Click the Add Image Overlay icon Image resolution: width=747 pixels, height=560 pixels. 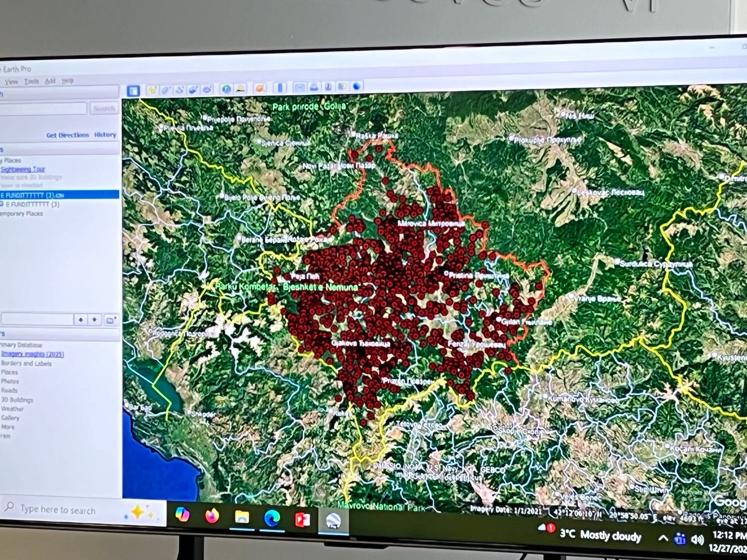tap(193, 90)
